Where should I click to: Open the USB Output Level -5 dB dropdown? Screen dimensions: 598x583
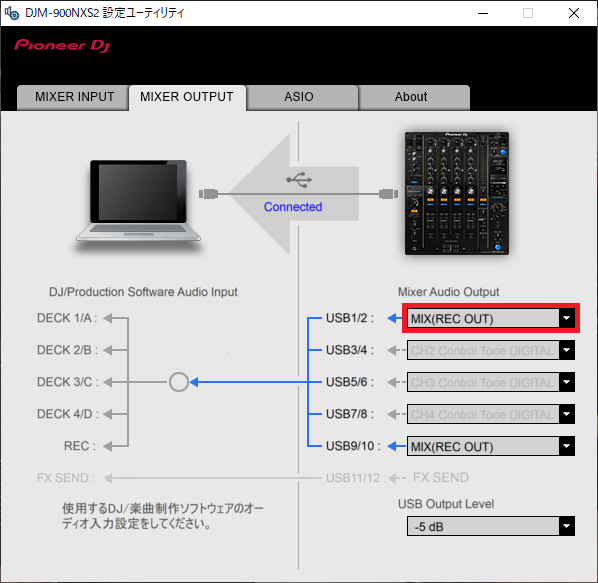click(490, 527)
